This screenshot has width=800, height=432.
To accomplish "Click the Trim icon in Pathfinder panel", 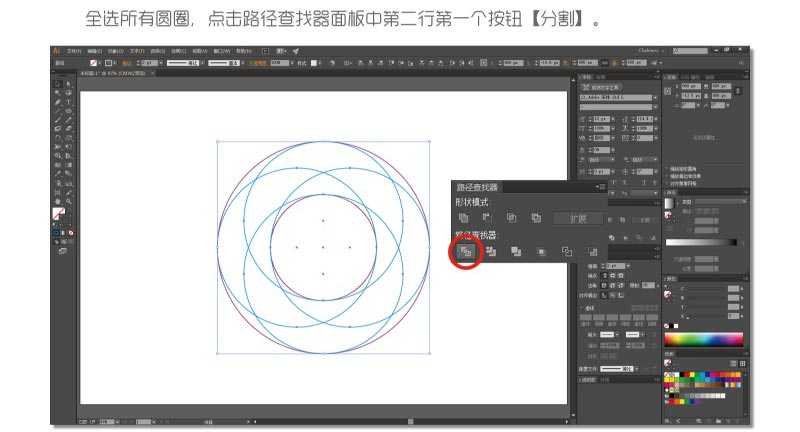I will (491, 251).
